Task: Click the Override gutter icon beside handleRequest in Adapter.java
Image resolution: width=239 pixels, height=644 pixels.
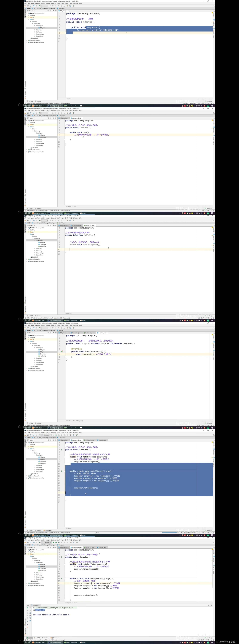Action: coord(62,351)
